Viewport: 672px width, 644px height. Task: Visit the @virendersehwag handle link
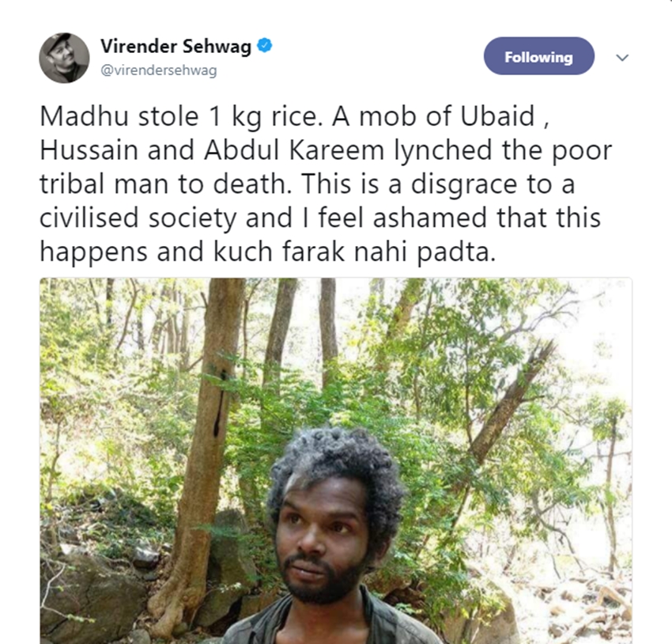tap(158, 70)
